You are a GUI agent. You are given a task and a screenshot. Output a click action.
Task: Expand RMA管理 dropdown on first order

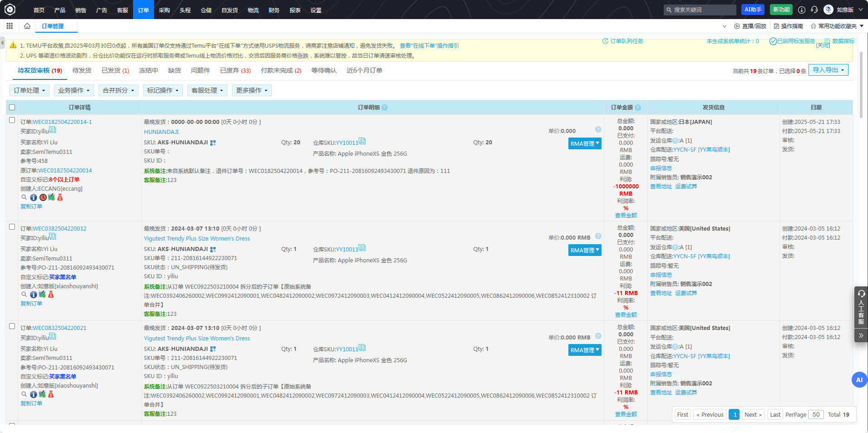pyautogui.click(x=585, y=143)
